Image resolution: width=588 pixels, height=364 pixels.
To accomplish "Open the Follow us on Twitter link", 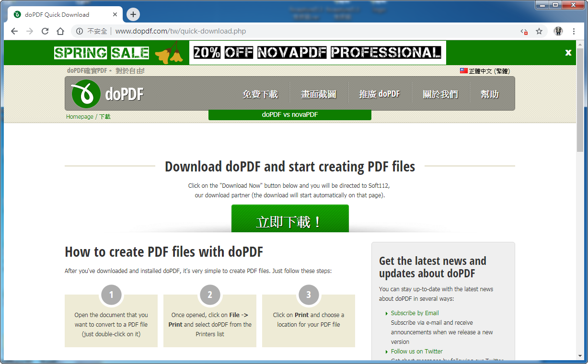I will [416, 351].
